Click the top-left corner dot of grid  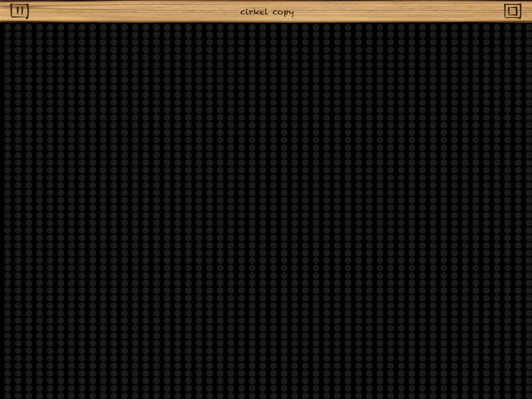click(7, 27)
